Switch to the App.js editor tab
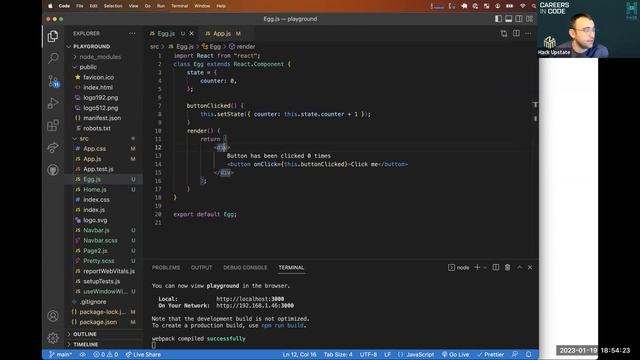640x360 pixels. pos(222,33)
